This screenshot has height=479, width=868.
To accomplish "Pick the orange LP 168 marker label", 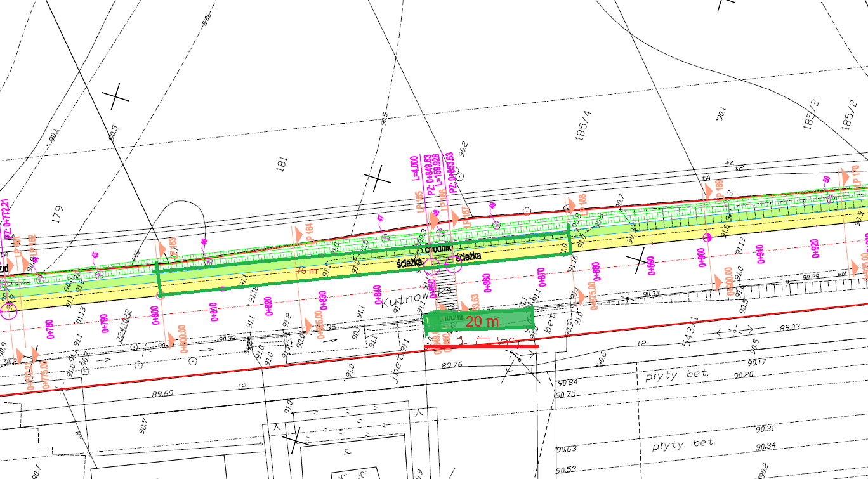I will [x=582, y=205].
